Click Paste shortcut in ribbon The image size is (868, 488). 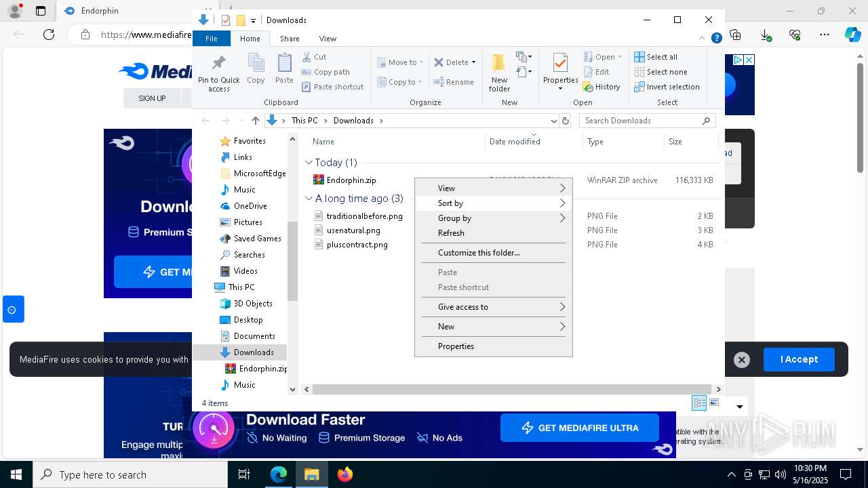pyautogui.click(x=332, y=87)
